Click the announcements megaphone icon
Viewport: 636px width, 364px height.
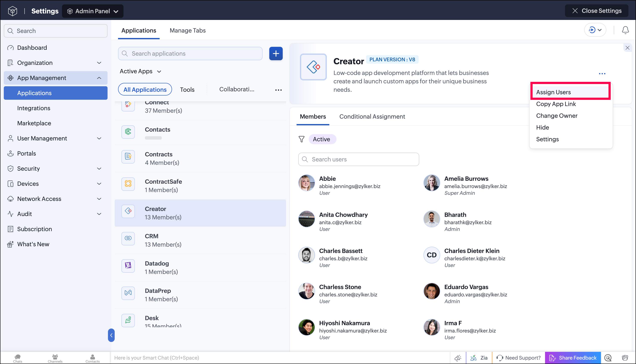pyautogui.click(x=458, y=358)
